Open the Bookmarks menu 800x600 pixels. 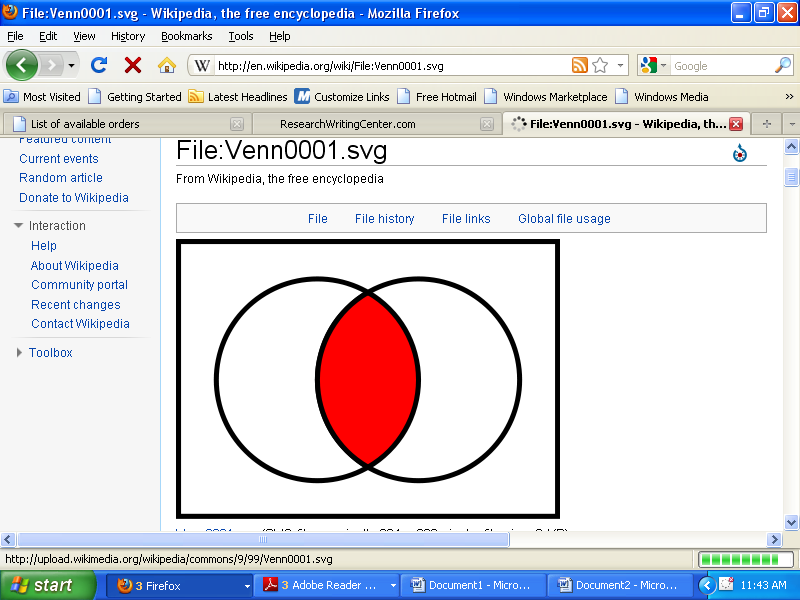186,36
